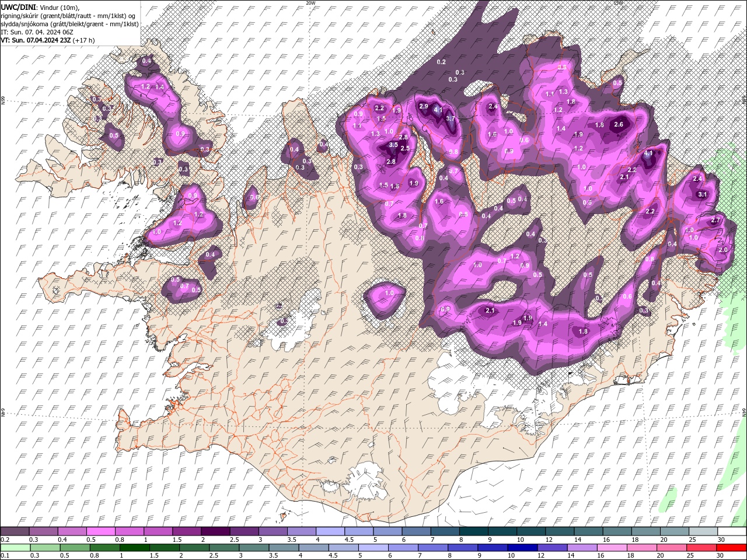The height and width of the screenshot is (560, 747).
Task: Select the white snow swatch starting at 30
Action: tap(732, 531)
